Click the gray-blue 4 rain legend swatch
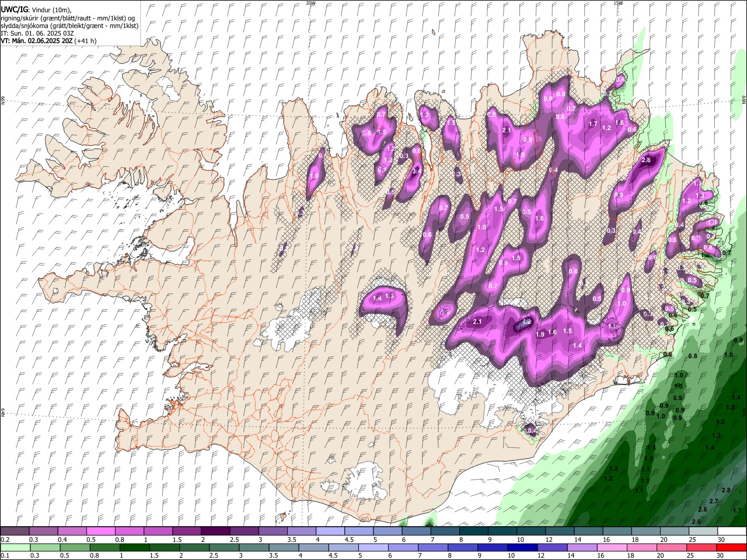The height and width of the screenshot is (560, 747). 314,548
